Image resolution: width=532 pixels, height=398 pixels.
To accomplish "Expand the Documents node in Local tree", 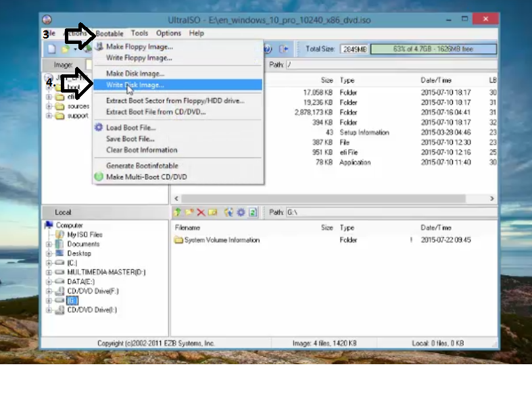I will 49,244.
